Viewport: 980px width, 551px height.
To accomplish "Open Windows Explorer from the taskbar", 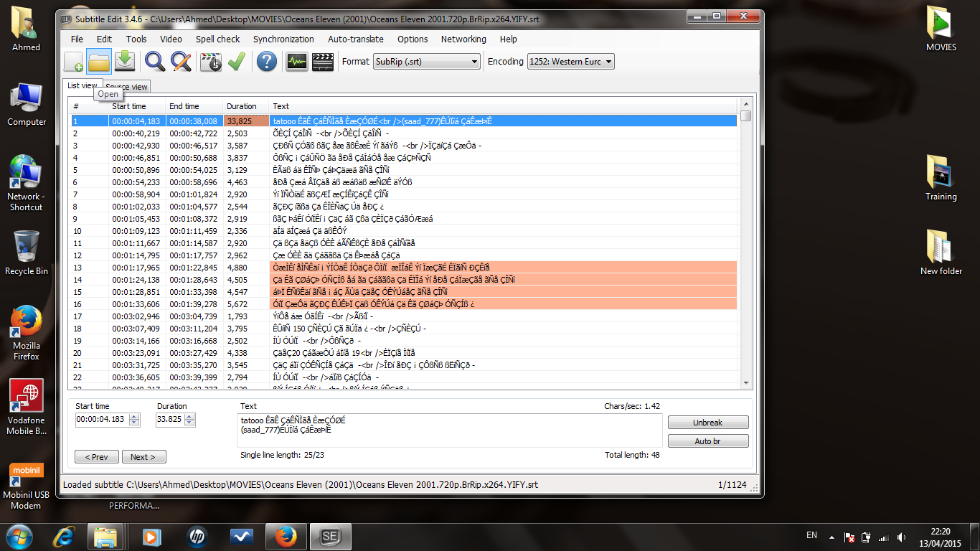I will tap(106, 537).
